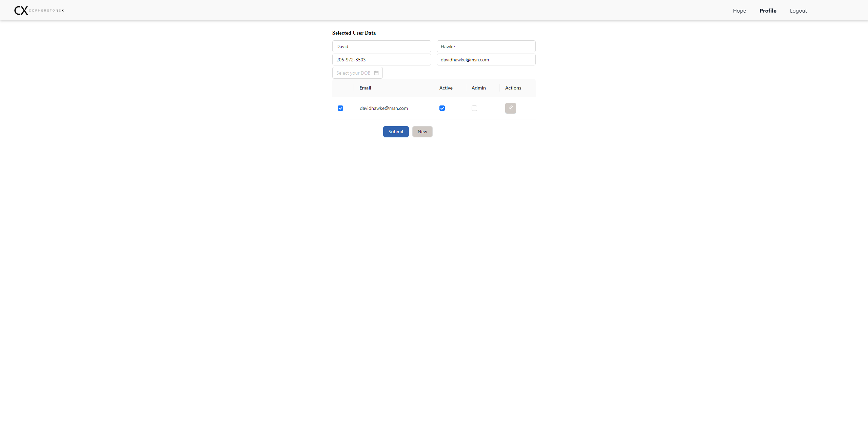Go to the Profile navigation item

click(768, 11)
